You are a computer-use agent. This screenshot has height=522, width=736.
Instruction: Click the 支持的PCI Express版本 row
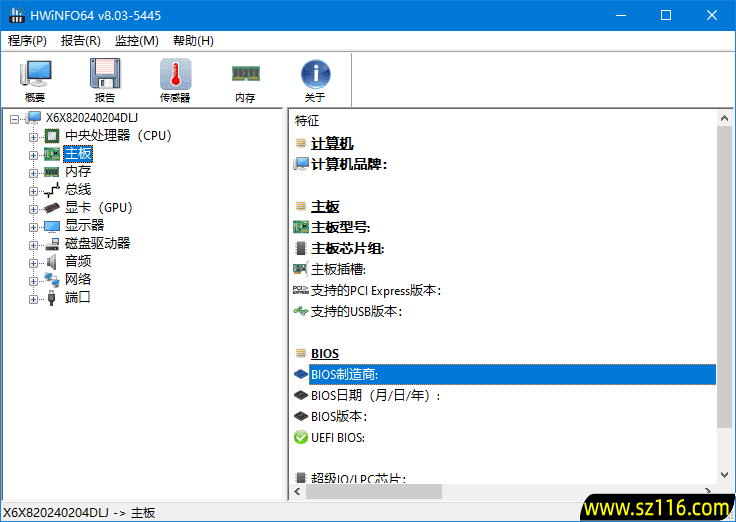coord(505,290)
